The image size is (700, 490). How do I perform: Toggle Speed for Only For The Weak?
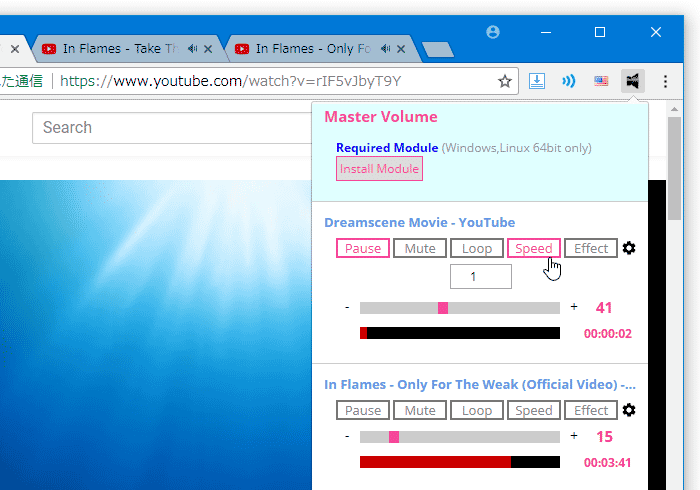533,410
